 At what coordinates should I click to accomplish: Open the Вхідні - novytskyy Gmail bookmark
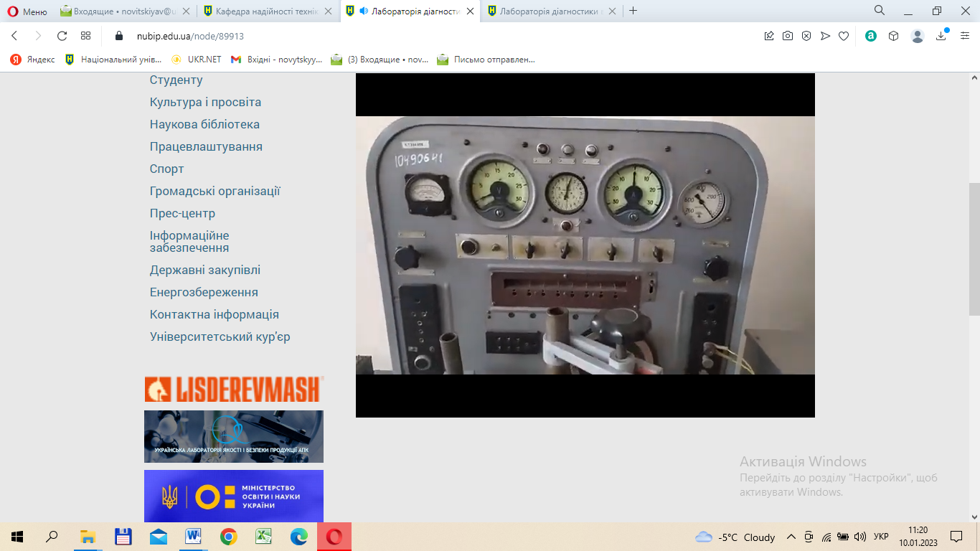pos(277,60)
